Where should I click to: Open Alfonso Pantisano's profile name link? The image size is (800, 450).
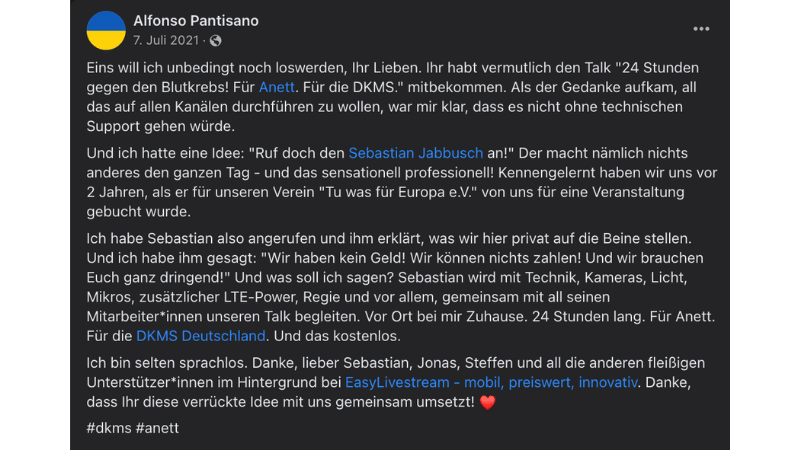coord(197,21)
